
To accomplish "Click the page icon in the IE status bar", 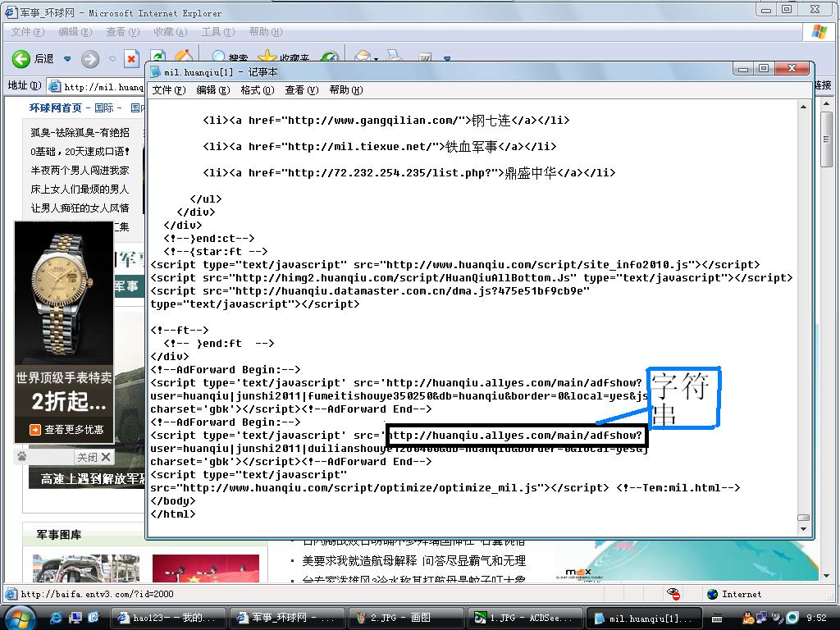I will point(11,594).
